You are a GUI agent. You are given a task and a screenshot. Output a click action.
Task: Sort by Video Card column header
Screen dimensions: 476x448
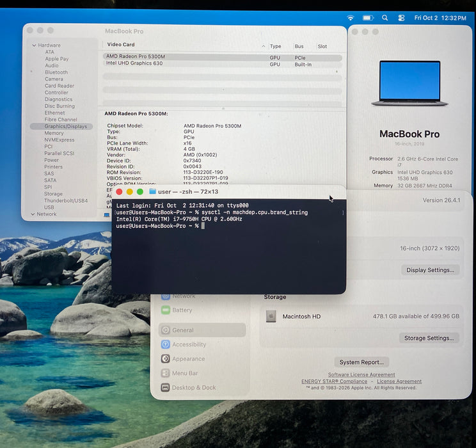point(120,44)
